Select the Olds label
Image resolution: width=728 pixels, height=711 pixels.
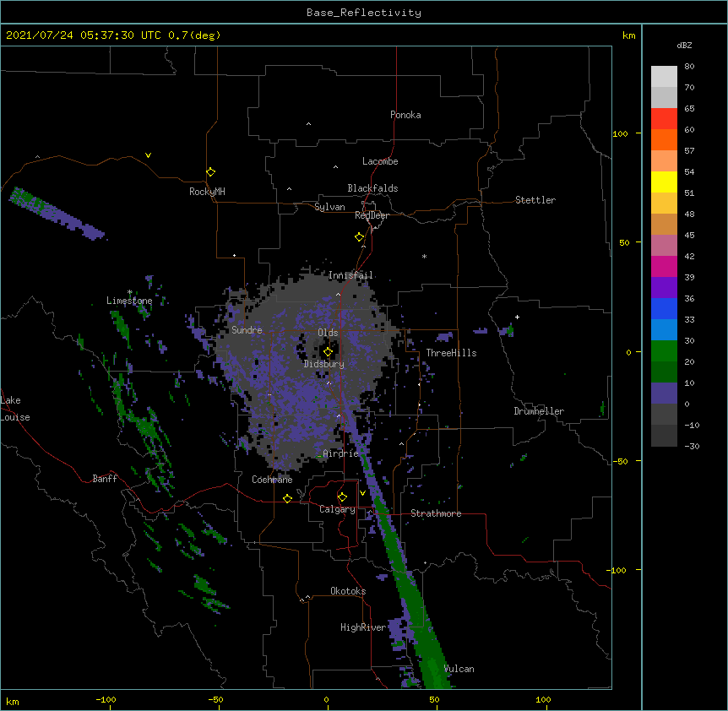(x=328, y=333)
